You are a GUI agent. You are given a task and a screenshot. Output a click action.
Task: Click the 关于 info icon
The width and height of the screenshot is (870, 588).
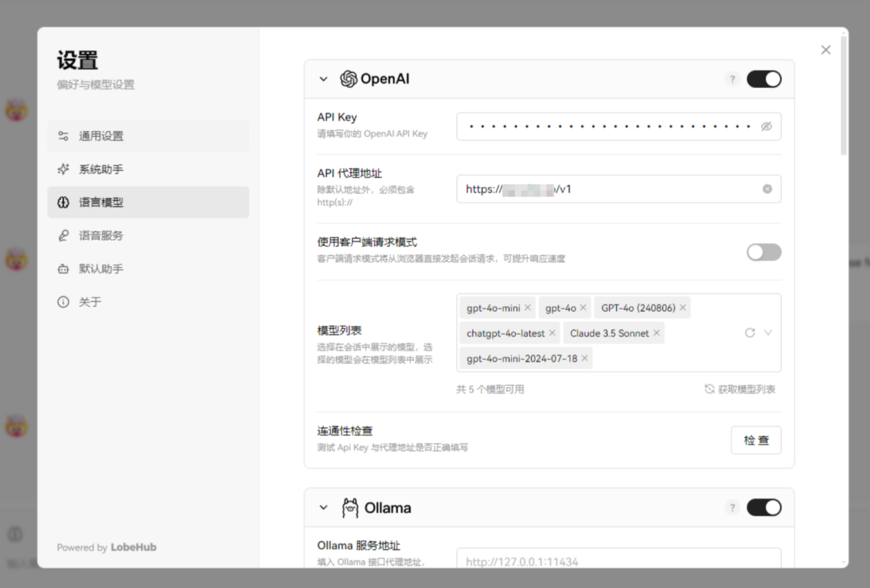[63, 301]
